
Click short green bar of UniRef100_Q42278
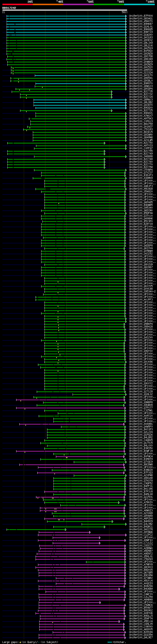pos(37,529)
